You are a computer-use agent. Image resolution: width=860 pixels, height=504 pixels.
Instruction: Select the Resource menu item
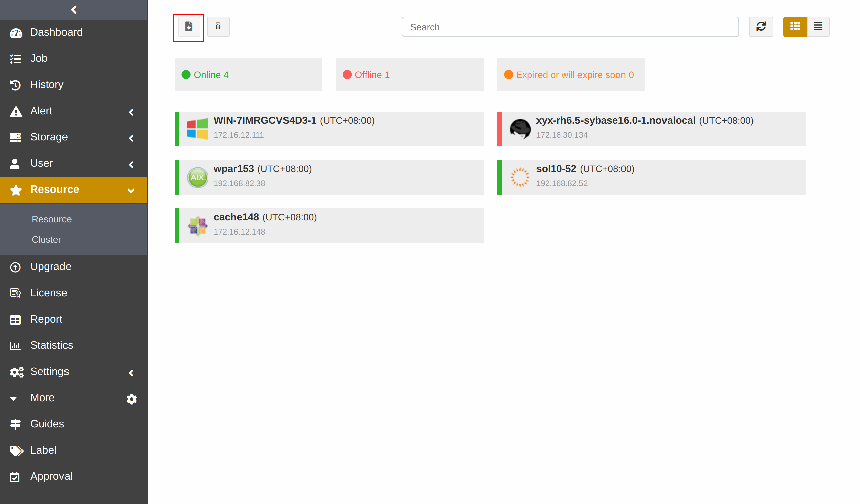point(74,189)
